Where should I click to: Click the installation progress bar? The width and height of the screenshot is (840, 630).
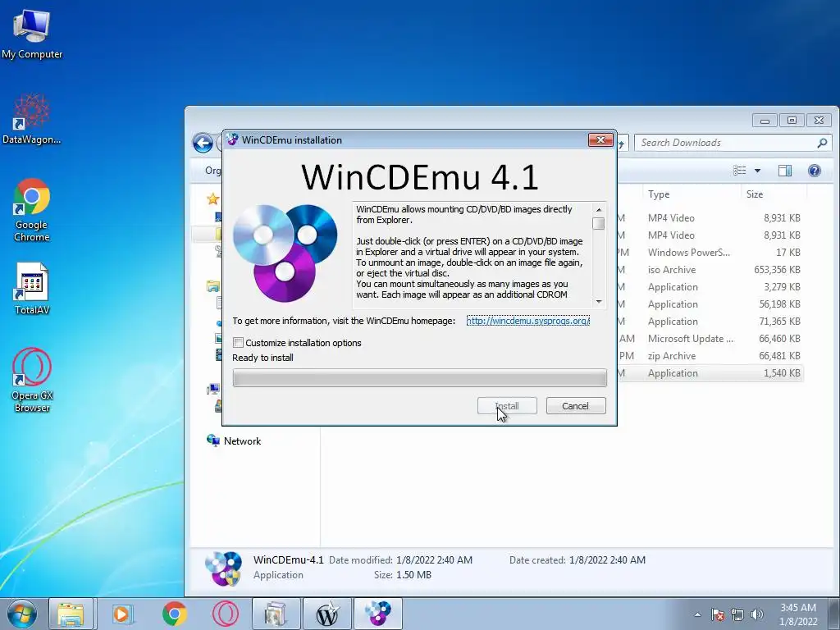[419, 377]
